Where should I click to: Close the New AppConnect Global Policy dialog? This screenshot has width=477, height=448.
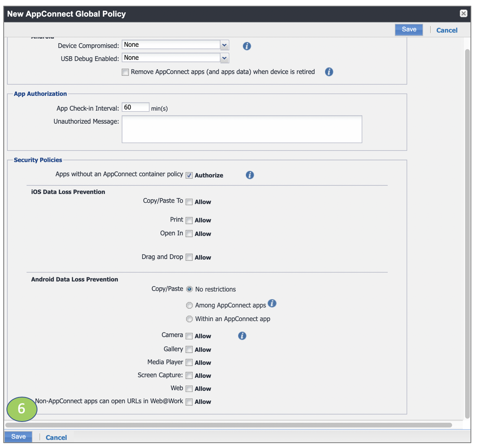(463, 13)
